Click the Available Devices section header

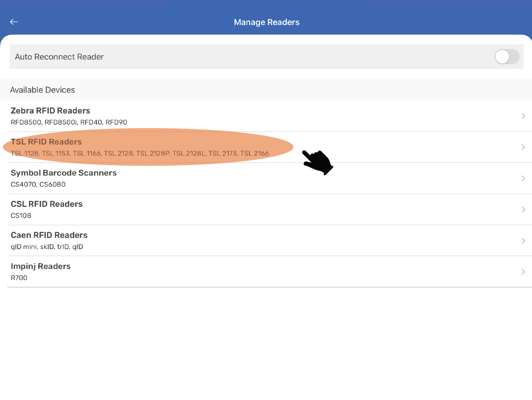click(x=42, y=90)
